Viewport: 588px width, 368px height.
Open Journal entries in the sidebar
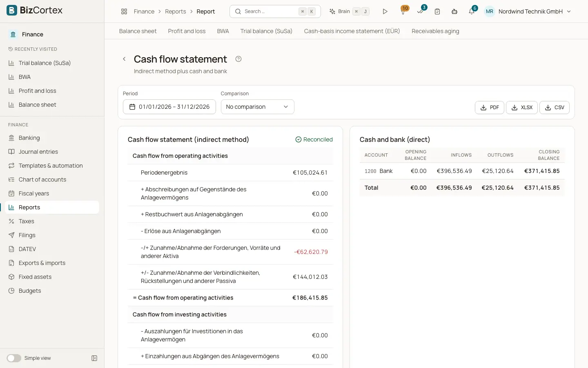click(52, 152)
